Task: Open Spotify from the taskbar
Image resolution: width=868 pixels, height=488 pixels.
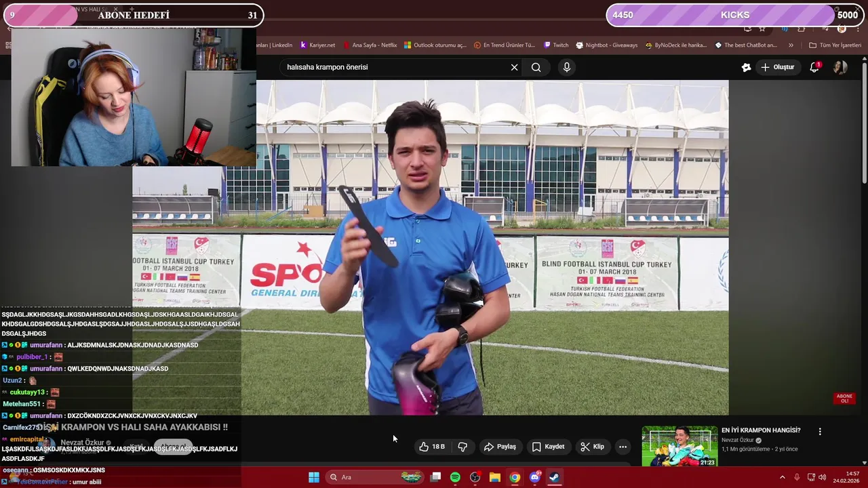Action: tap(455, 477)
